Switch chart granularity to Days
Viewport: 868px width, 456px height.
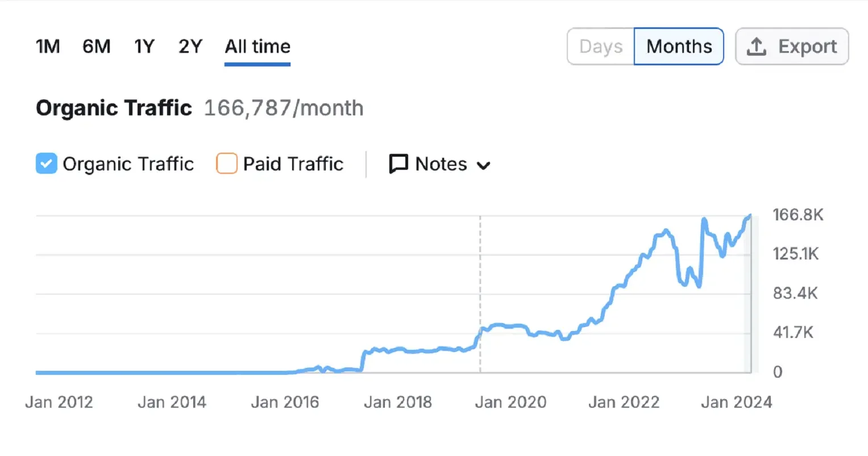point(601,47)
